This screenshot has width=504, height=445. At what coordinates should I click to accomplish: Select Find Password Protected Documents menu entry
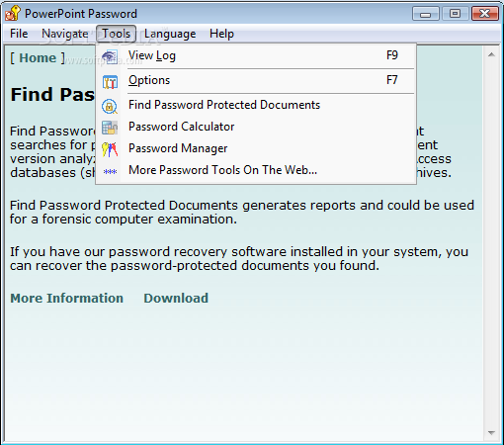tap(256, 105)
